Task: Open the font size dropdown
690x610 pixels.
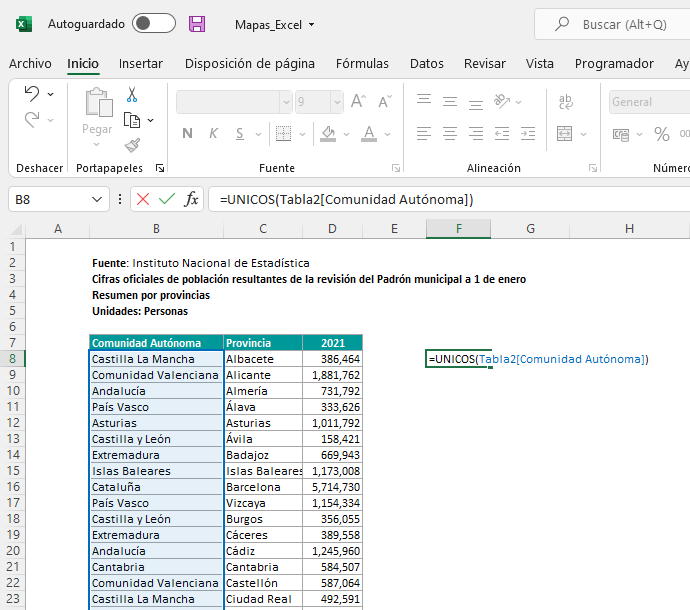Action: coord(335,102)
